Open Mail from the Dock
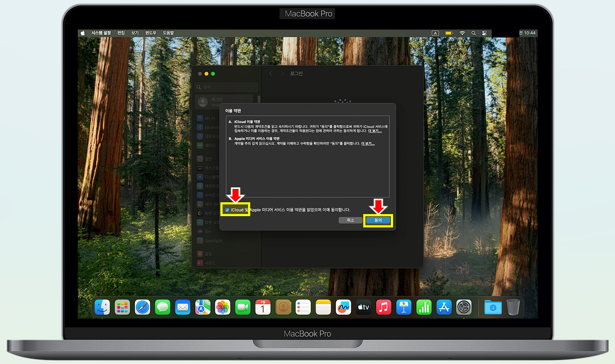Viewport: 615px width, 364px height. (183, 307)
